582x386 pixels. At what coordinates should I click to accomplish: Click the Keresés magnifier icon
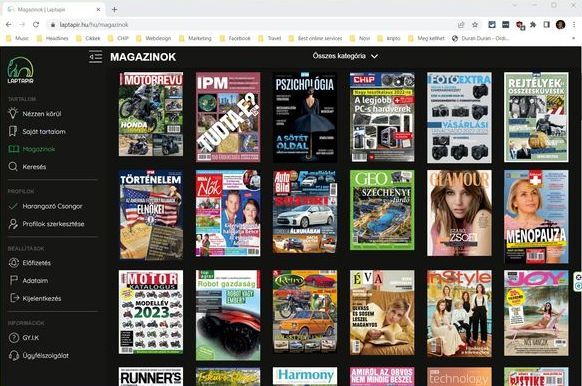13,167
